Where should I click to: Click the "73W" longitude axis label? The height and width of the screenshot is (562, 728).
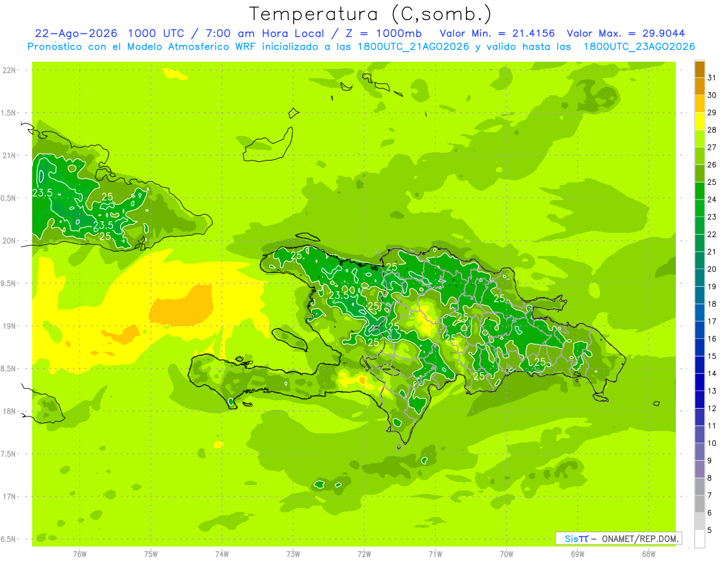pos(293,554)
